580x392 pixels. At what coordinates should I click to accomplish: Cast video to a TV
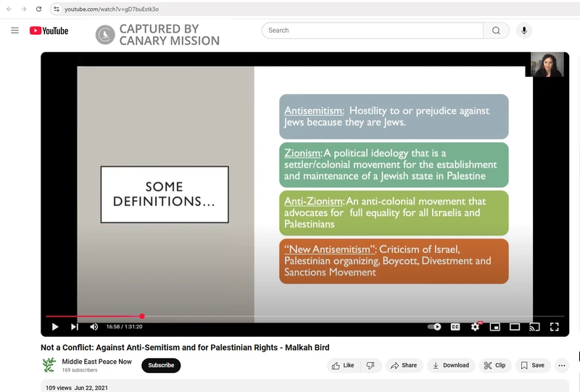pos(534,327)
